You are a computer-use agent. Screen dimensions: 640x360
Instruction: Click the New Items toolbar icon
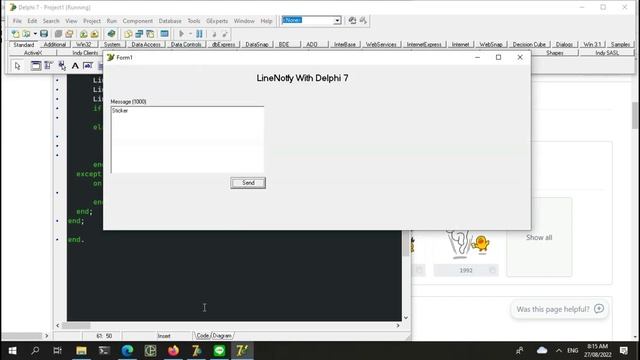[x=16, y=34]
